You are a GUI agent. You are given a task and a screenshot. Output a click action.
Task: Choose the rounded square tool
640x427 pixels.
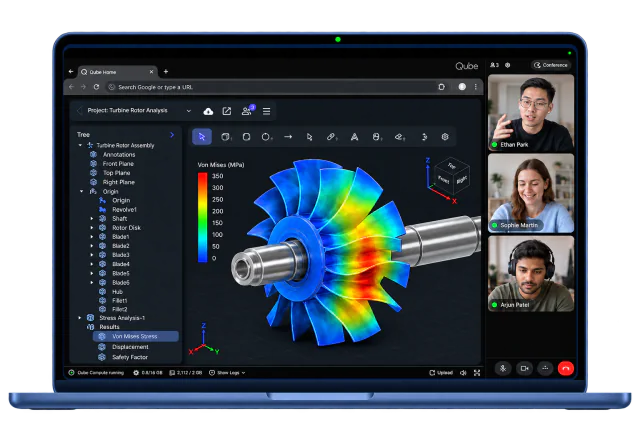click(x=246, y=137)
